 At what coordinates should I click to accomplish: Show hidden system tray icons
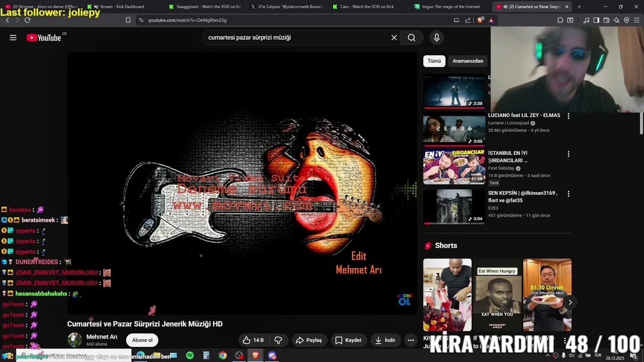pyautogui.click(x=548, y=355)
